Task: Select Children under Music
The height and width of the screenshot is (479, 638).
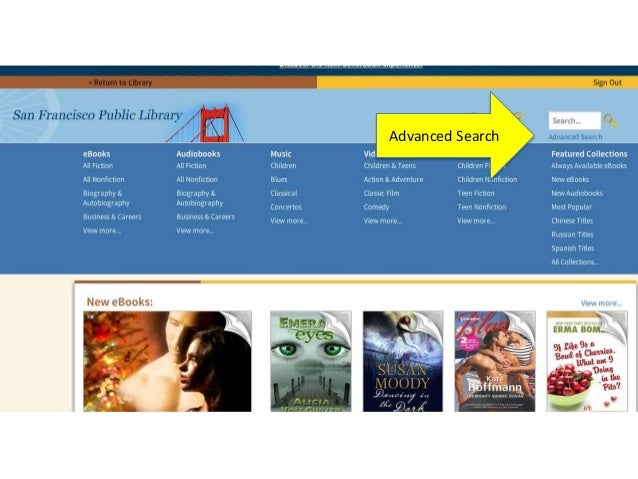Action: tap(283, 166)
